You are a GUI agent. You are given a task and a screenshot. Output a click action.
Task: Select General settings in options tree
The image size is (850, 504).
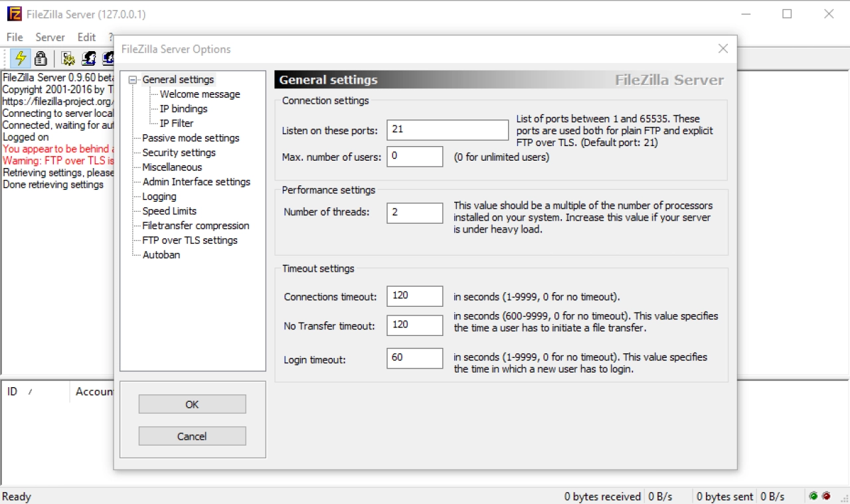pyautogui.click(x=178, y=80)
